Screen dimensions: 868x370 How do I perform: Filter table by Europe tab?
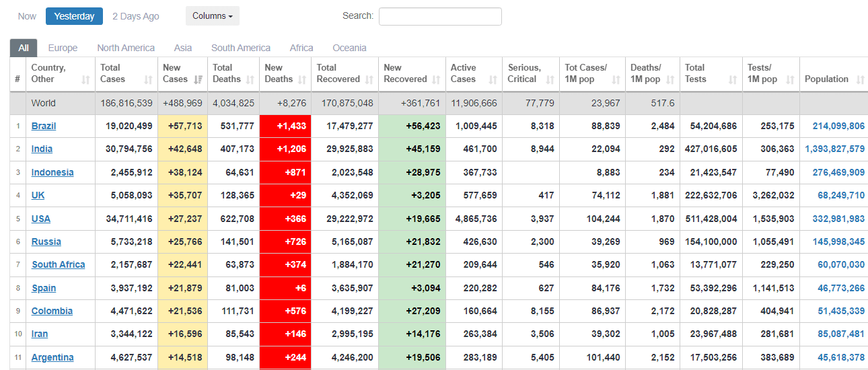pyautogui.click(x=63, y=48)
